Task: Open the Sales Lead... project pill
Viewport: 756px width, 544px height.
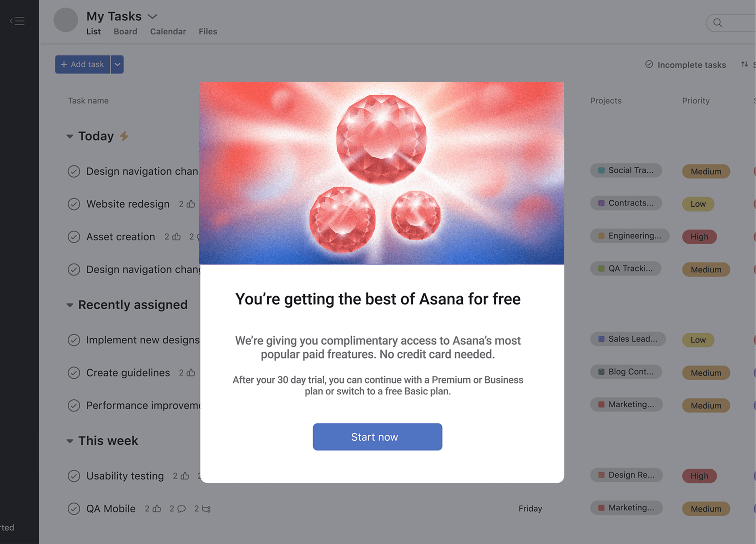Action: coord(628,339)
